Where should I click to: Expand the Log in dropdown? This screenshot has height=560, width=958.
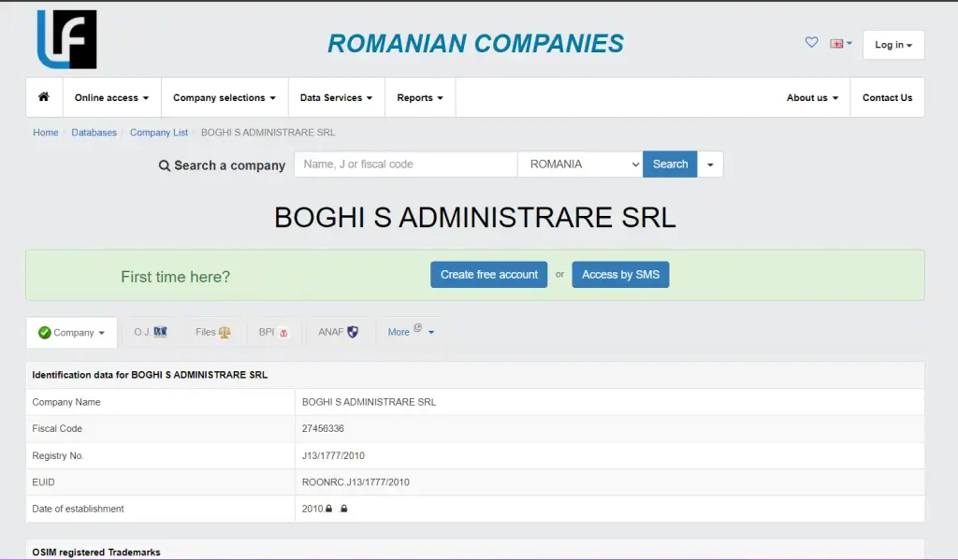click(893, 45)
